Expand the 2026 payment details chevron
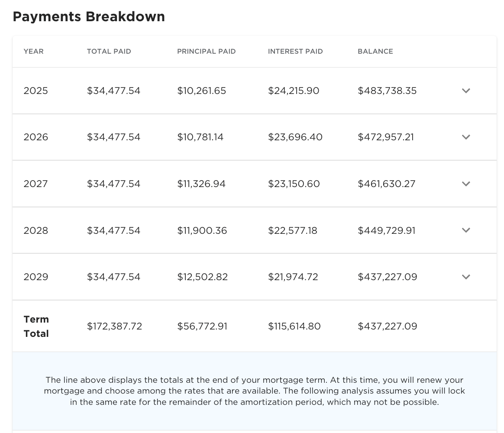Image resolution: width=504 pixels, height=433 pixels. (x=466, y=137)
